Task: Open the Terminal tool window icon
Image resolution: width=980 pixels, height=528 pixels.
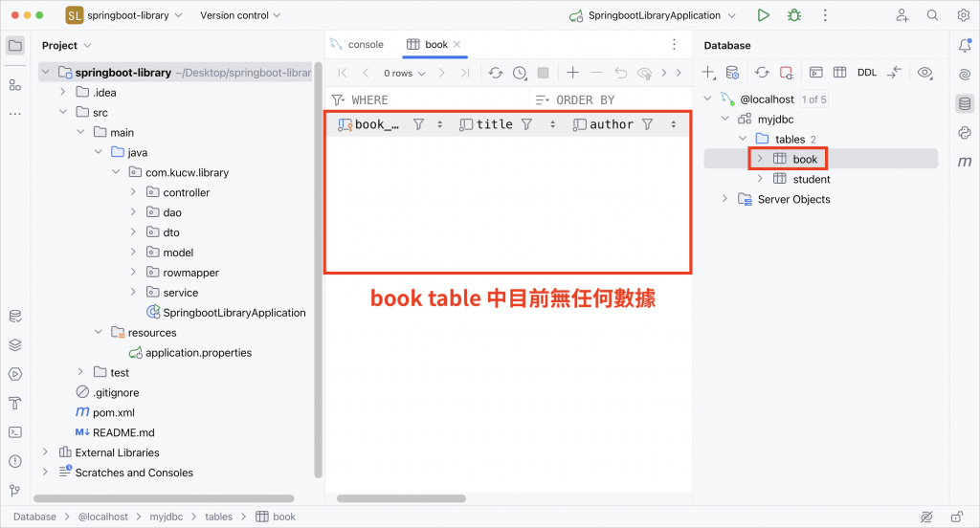Action: coord(15,432)
